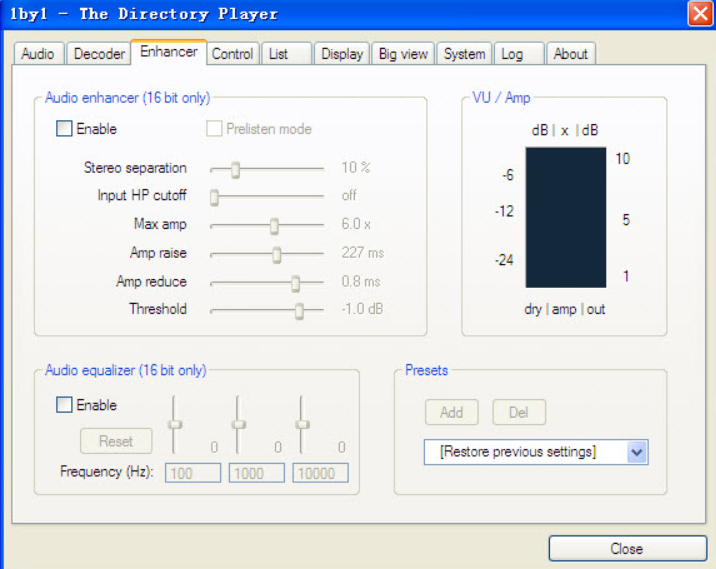Image resolution: width=716 pixels, height=569 pixels.
Task: Click the Add preset button
Action: 451,412
